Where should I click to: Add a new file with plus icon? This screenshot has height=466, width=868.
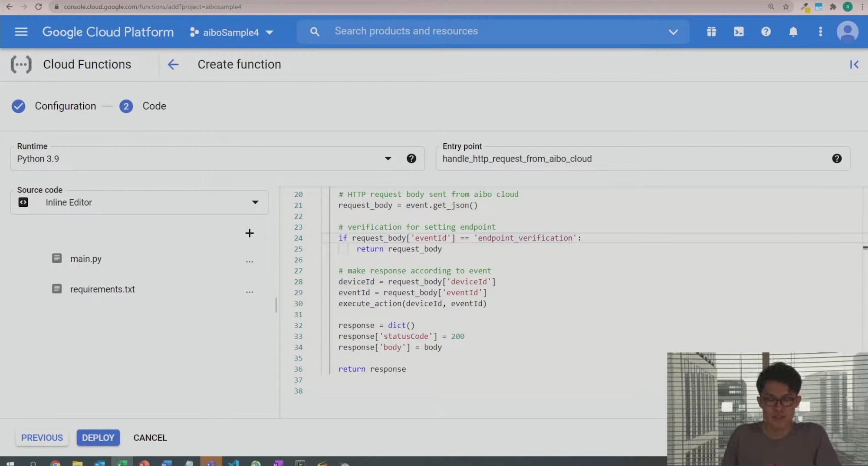tap(249, 233)
